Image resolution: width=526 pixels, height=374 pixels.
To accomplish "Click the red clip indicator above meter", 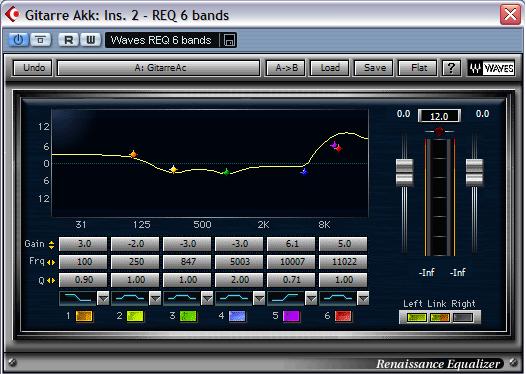I will pyautogui.click(x=439, y=131).
